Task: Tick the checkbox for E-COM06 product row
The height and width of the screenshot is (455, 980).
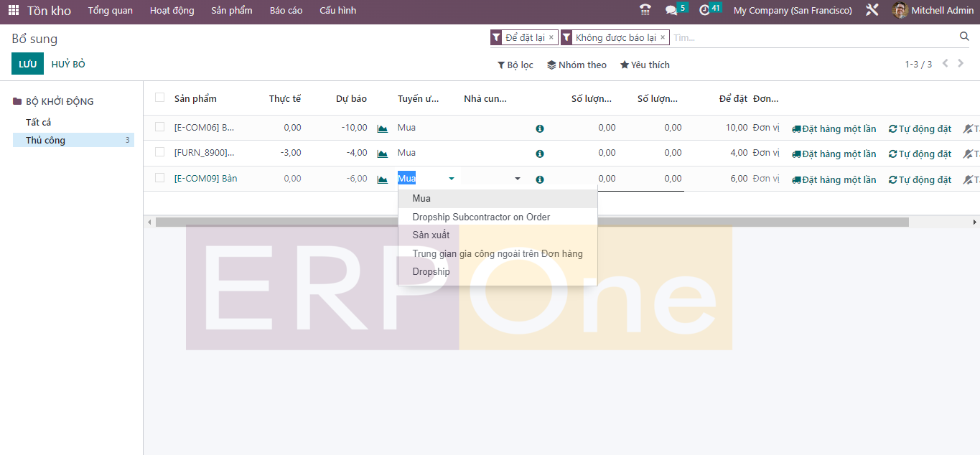Action: [159, 127]
